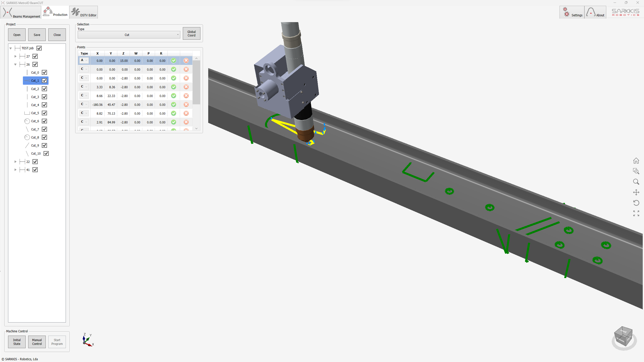Select the rotate view tool
Screen dimensions: 644x362
(636, 203)
